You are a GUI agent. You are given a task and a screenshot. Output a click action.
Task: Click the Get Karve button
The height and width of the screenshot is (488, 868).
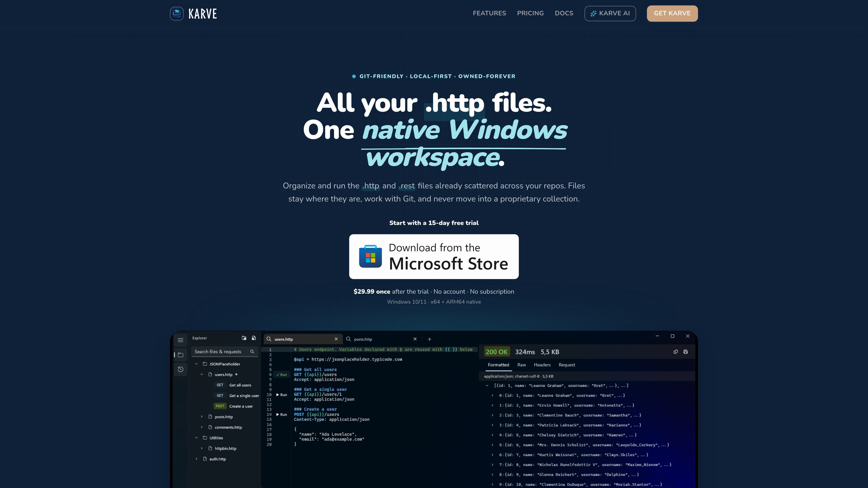click(x=672, y=14)
